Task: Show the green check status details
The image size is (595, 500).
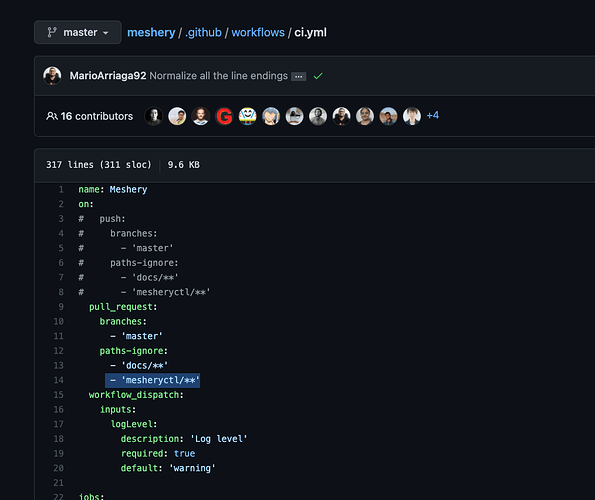Action: (318, 76)
